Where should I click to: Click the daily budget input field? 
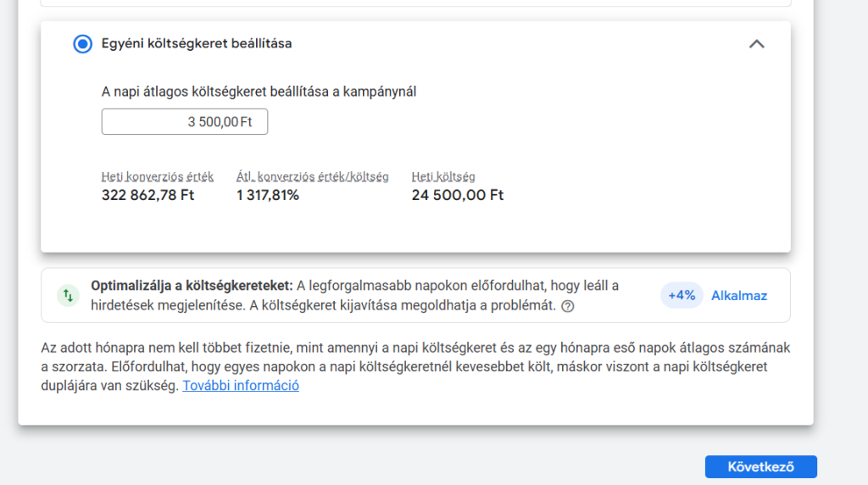[x=185, y=122]
